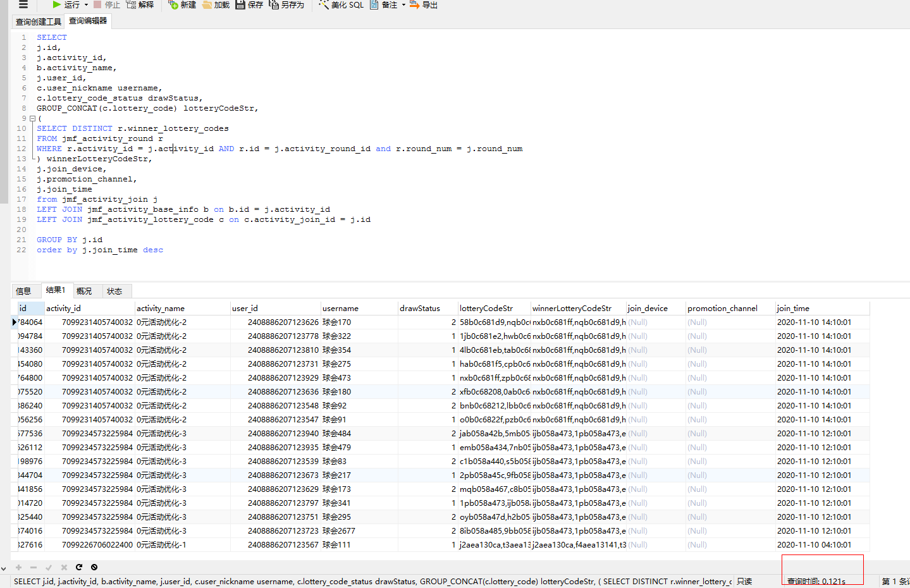Click 另存为 save-as button

click(x=286, y=4)
